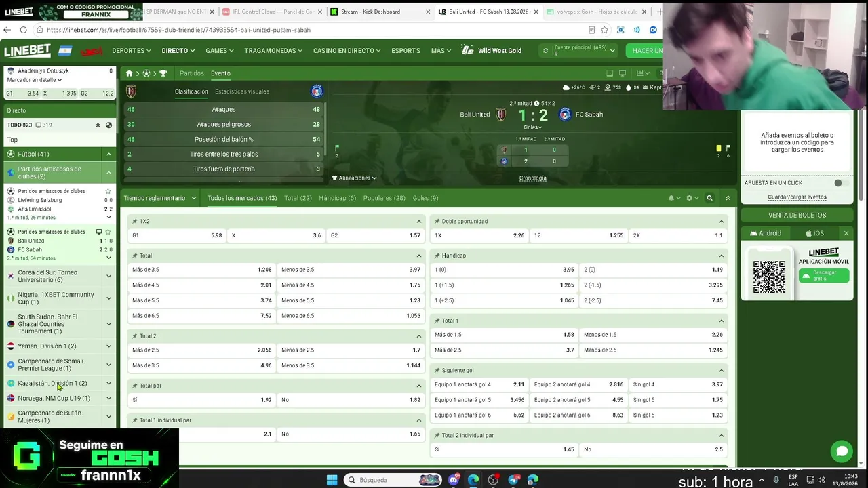Open the chat bubble support widget
The image size is (868, 488).
842,451
